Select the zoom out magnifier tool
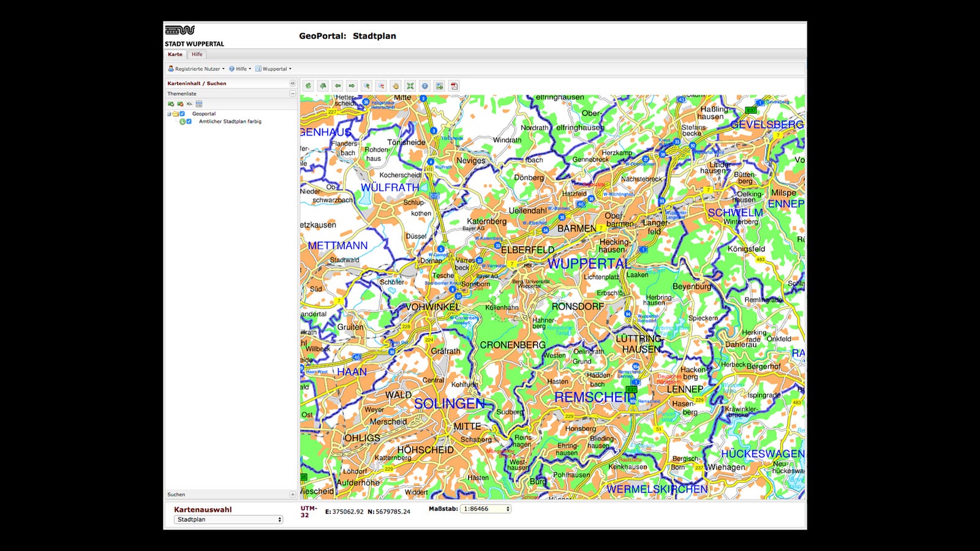This screenshot has width=980, height=551. pyautogui.click(x=381, y=86)
